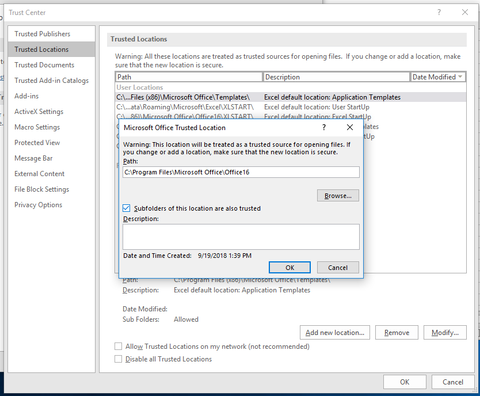Select Trusted Locations in the sidebar
Viewport: 480px width, 396px height.
(x=51, y=49)
